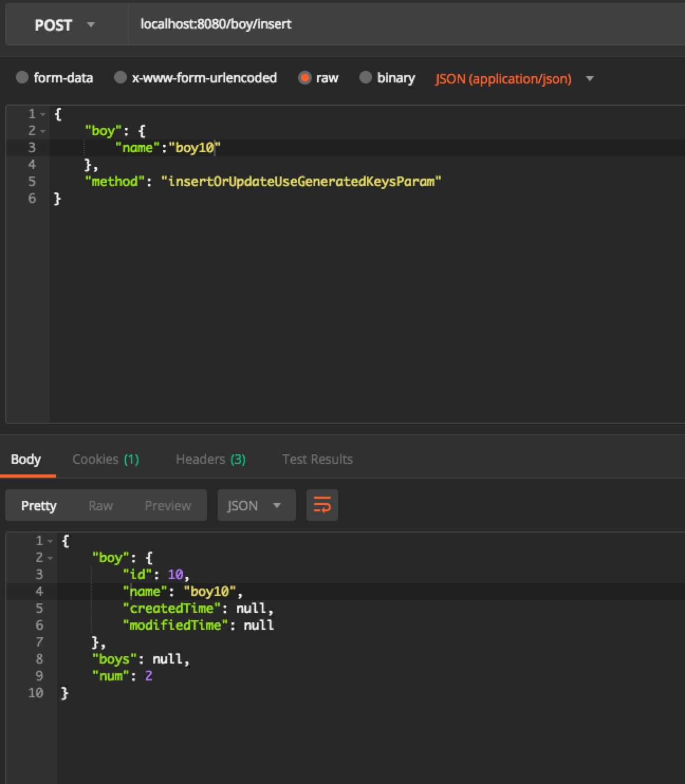This screenshot has width=685, height=784.
Task: Open the JSON (application/json) content type dropdown
Action: 514,79
